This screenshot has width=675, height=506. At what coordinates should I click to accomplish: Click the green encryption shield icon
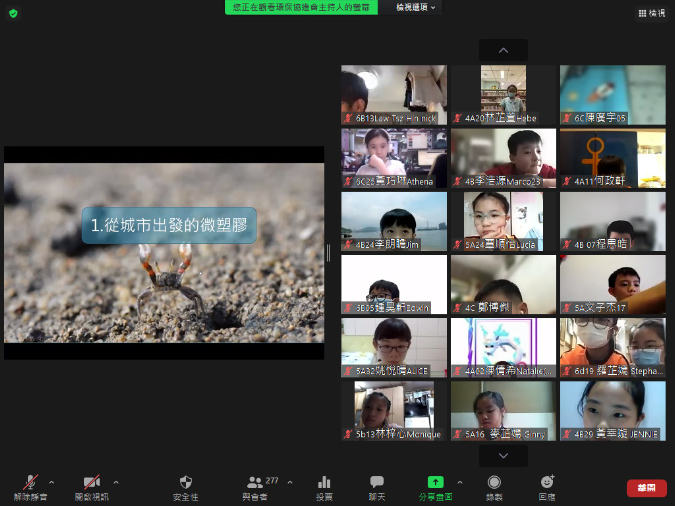(13, 13)
